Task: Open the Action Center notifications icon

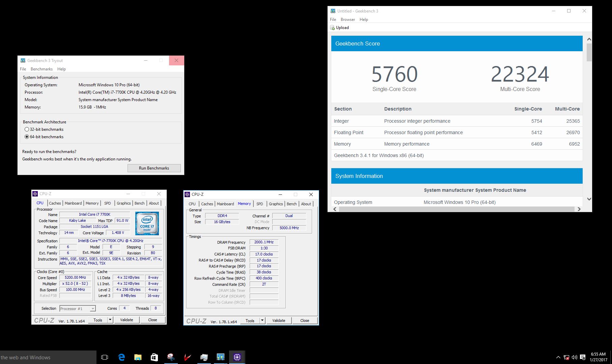Action: (x=583, y=357)
